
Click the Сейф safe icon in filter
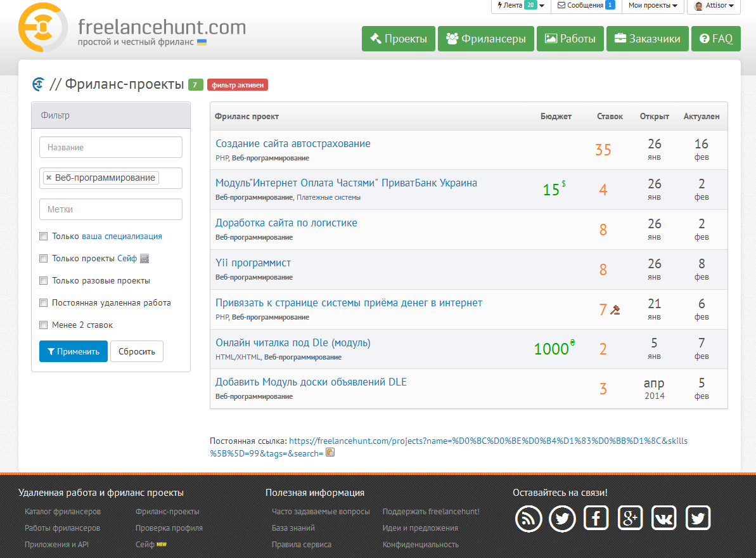pyautogui.click(x=144, y=259)
